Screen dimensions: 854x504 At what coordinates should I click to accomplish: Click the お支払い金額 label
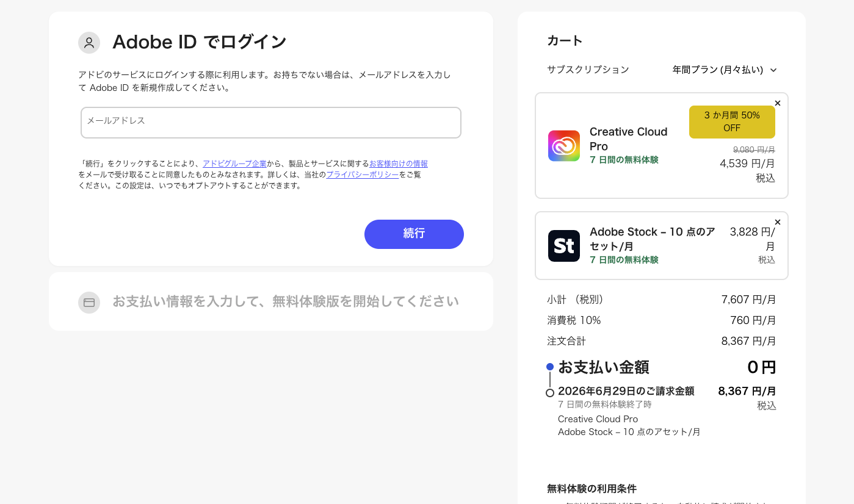[x=604, y=367]
